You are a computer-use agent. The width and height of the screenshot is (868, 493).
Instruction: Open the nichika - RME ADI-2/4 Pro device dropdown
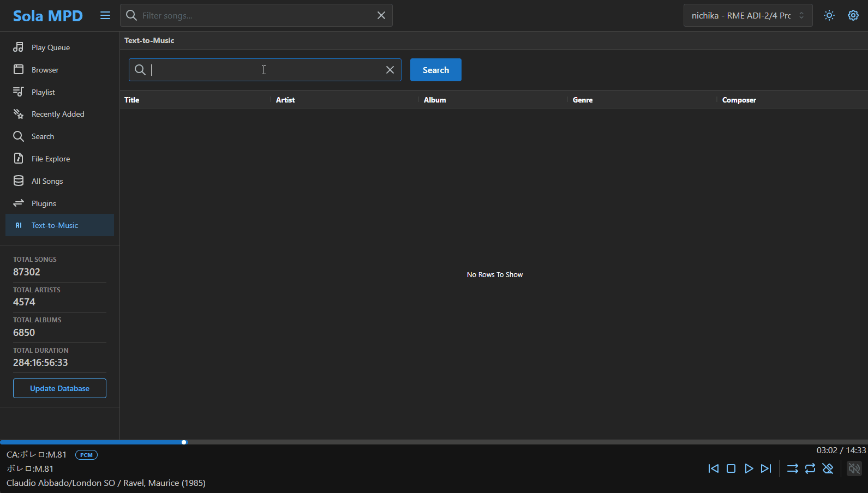(x=747, y=15)
